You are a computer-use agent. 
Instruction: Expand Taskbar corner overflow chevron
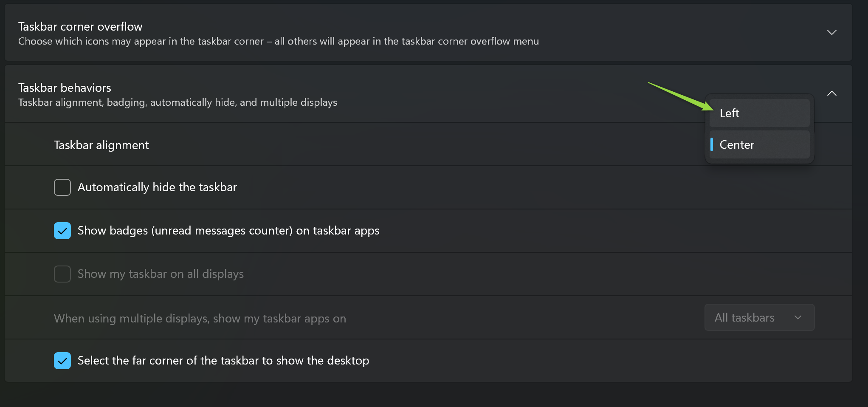click(x=831, y=33)
